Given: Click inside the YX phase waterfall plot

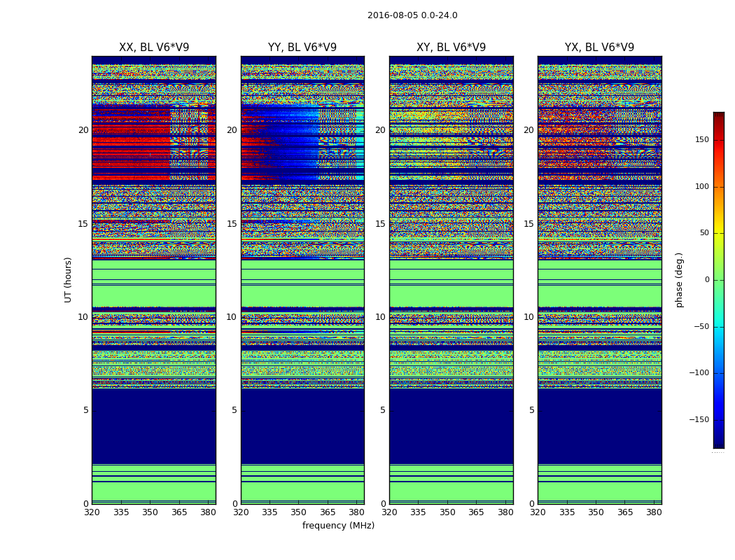Looking at the screenshot, I should point(599,280).
